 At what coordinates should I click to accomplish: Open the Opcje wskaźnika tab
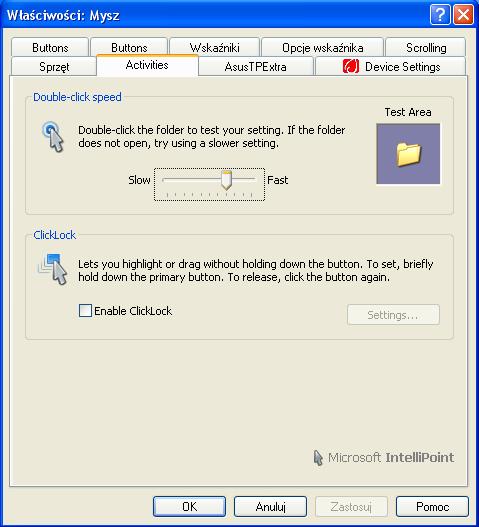[x=323, y=47]
